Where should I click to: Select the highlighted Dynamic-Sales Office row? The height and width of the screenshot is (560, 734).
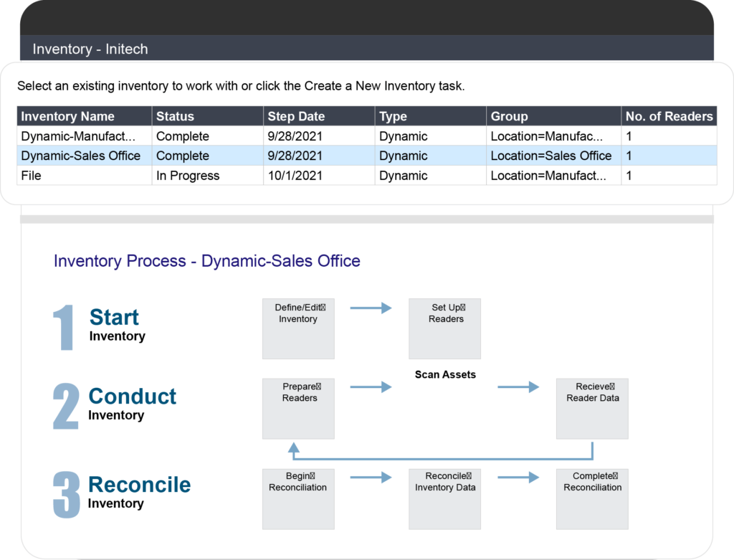[x=84, y=156]
